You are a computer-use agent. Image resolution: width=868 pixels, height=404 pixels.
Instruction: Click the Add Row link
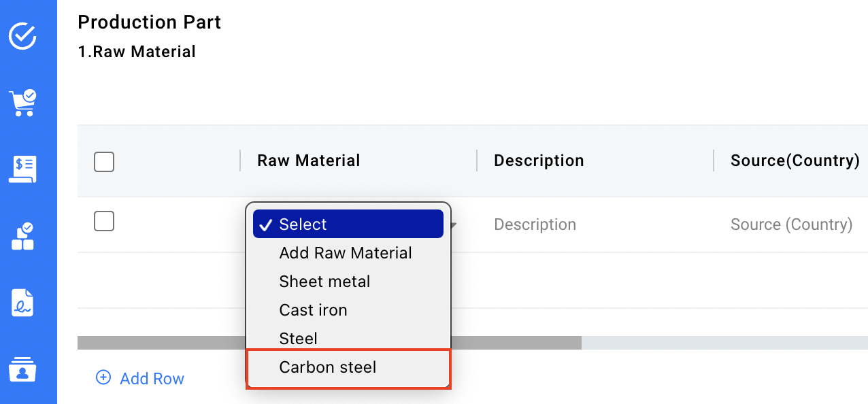pos(152,379)
